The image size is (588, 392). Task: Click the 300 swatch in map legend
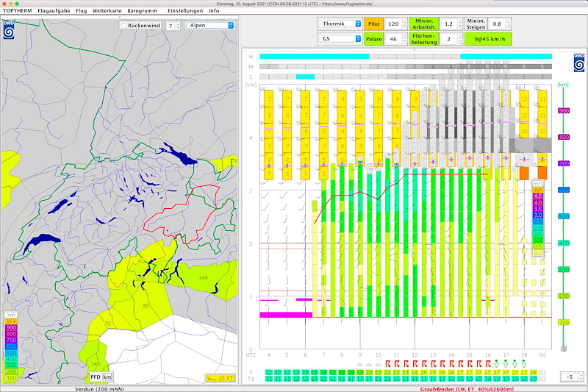click(11, 366)
